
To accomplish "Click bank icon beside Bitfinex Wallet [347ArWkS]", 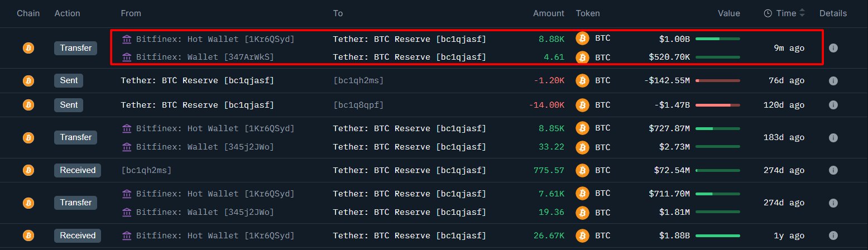I will click(x=127, y=57).
